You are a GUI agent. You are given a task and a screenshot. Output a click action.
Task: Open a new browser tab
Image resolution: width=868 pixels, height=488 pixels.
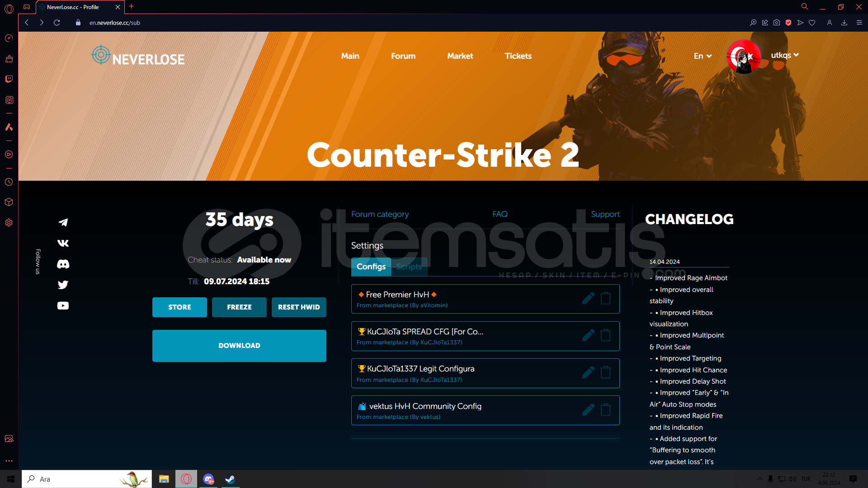tap(132, 6)
